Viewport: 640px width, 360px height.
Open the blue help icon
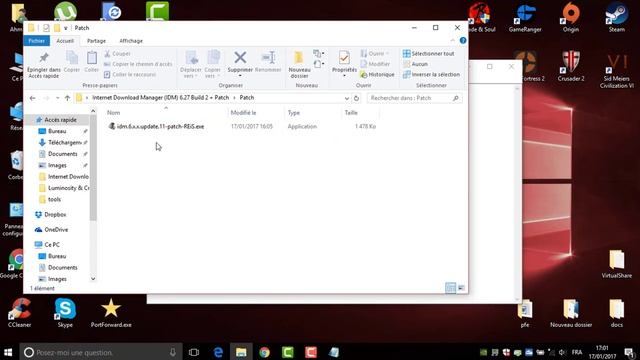coord(463,40)
